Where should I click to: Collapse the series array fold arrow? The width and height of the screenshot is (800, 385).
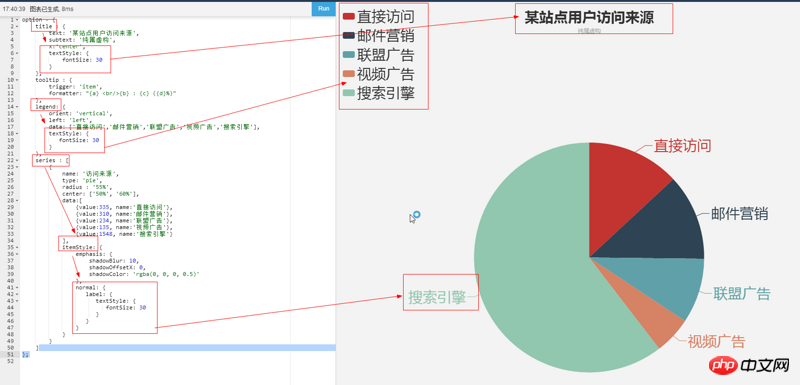(x=17, y=161)
